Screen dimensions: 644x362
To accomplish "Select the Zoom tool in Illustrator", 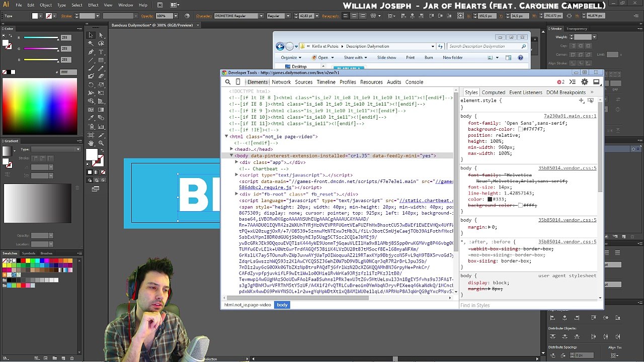I will 101,143.
